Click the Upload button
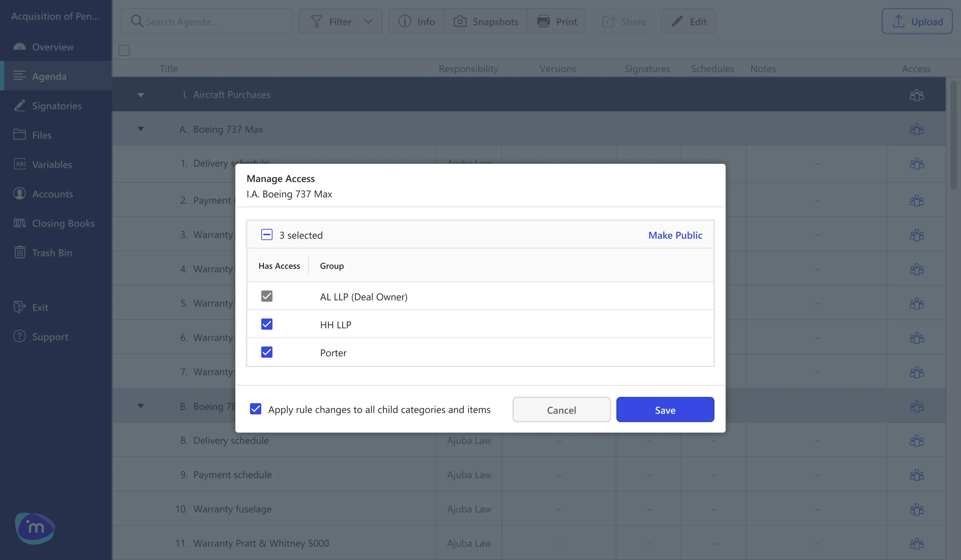The width and height of the screenshot is (961, 560). click(x=917, y=21)
